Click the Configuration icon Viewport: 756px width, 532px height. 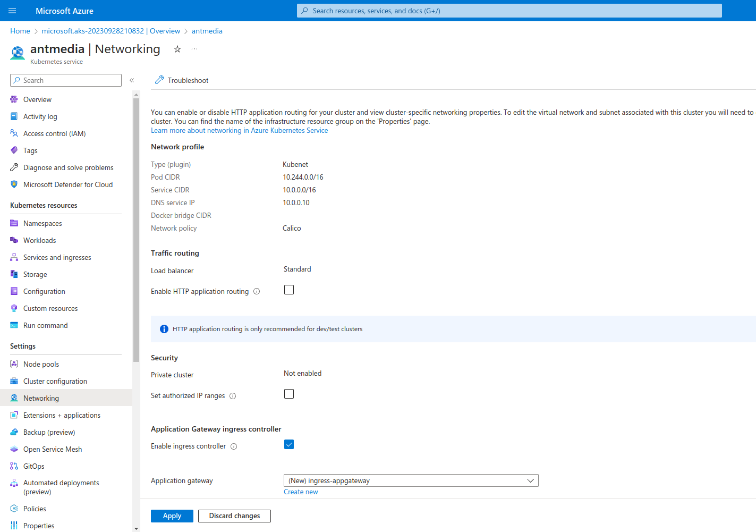[14, 291]
